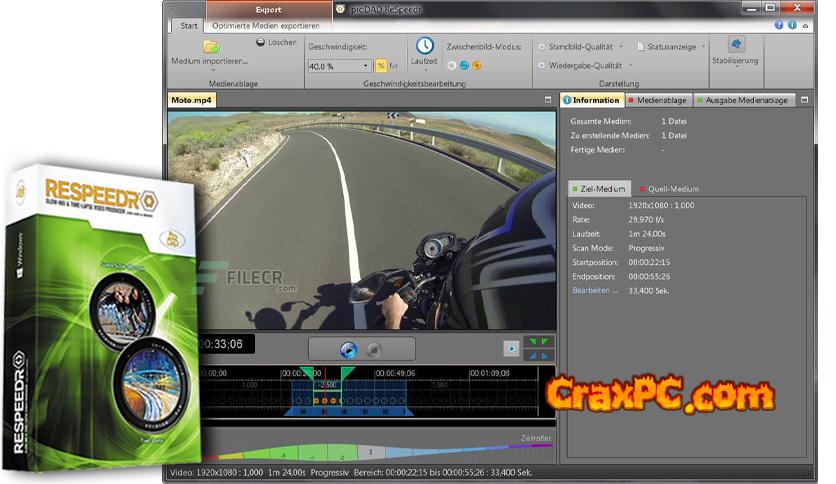This screenshot has width=836, height=484.
Task: Select the first white Zwischenbild-Modus option
Action: pos(452,66)
